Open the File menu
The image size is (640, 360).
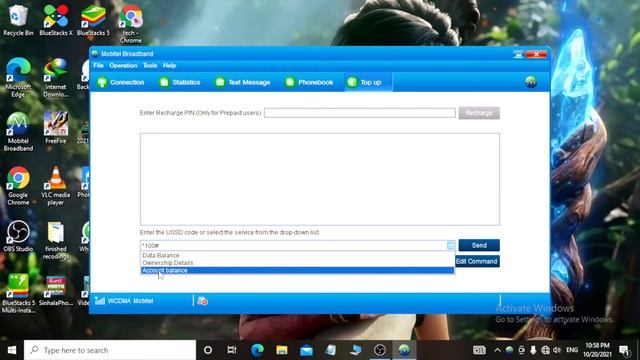[x=98, y=65]
